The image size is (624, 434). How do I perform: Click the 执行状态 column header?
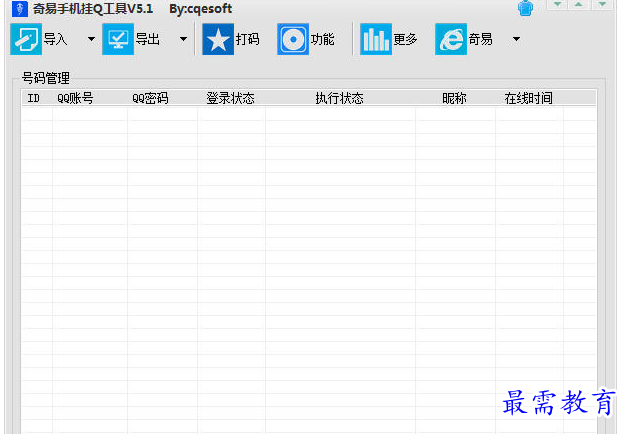pyautogui.click(x=340, y=98)
